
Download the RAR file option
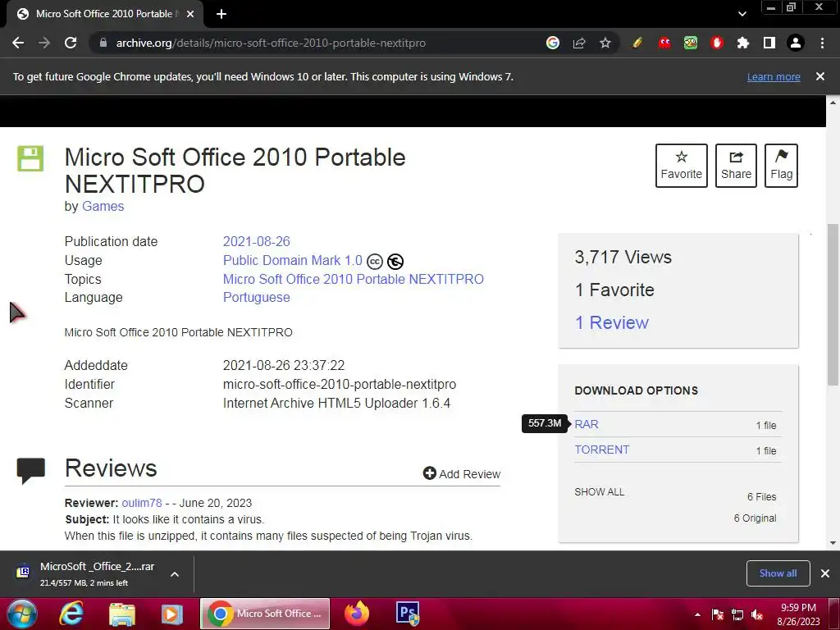587,424
